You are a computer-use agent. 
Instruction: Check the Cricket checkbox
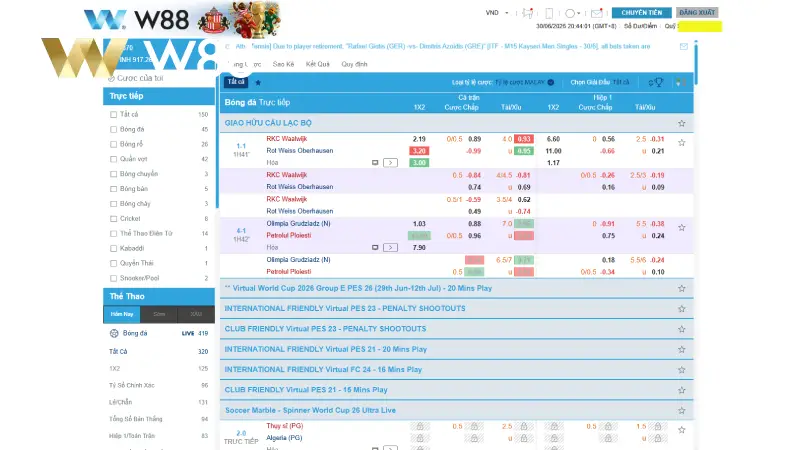[x=113, y=219]
